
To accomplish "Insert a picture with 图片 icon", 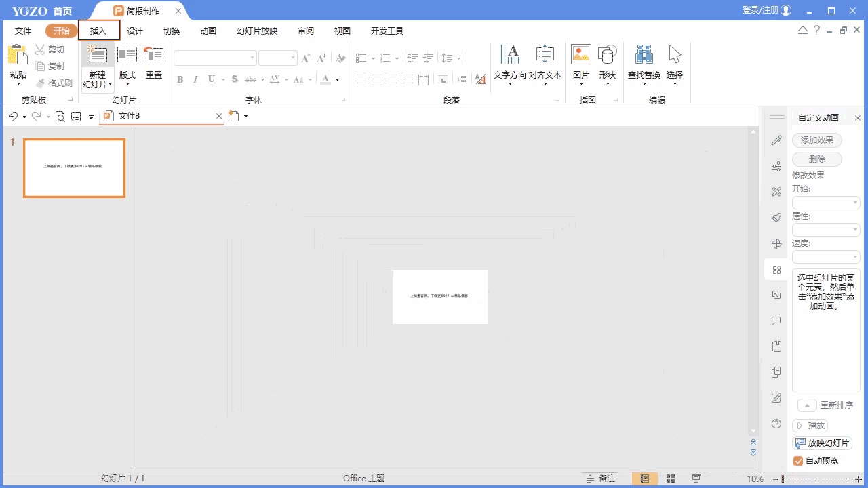I will [580, 57].
